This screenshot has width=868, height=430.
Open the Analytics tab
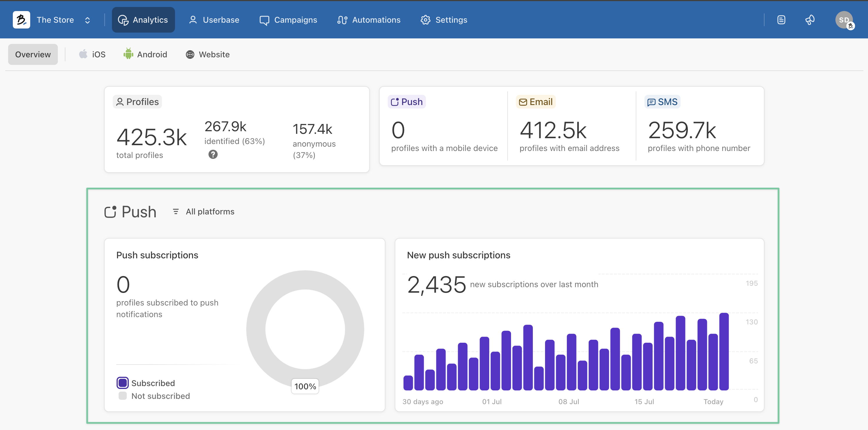point(143,19)
